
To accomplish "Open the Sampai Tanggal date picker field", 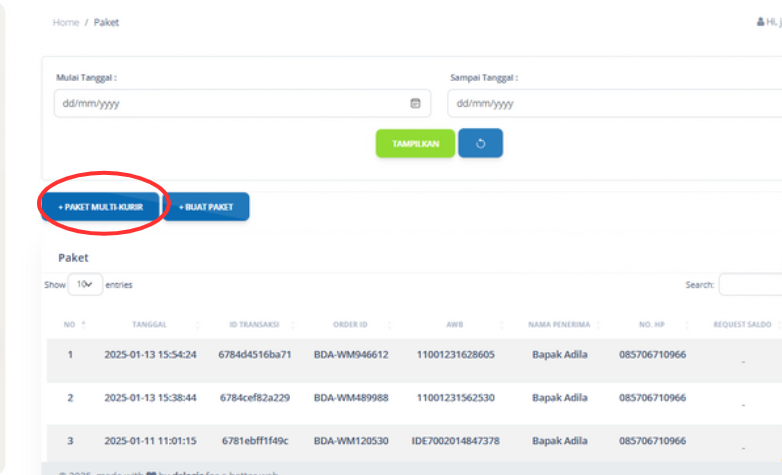I will pos(610,103).
